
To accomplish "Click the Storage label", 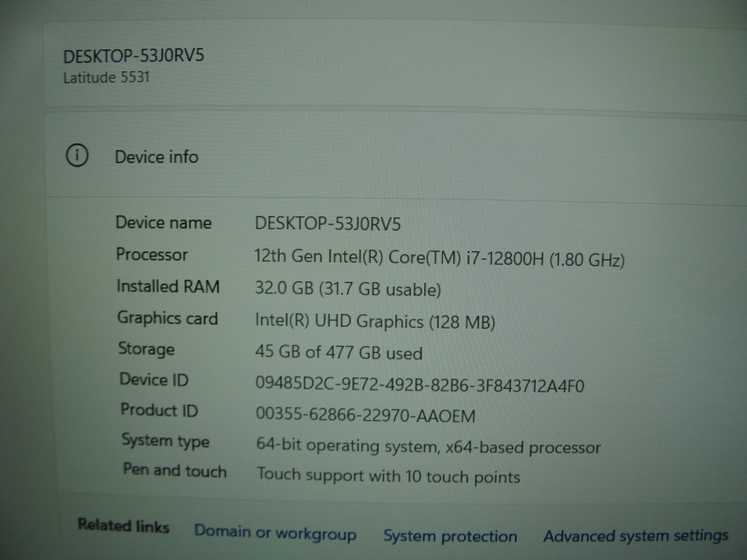I will click(146, 349).
